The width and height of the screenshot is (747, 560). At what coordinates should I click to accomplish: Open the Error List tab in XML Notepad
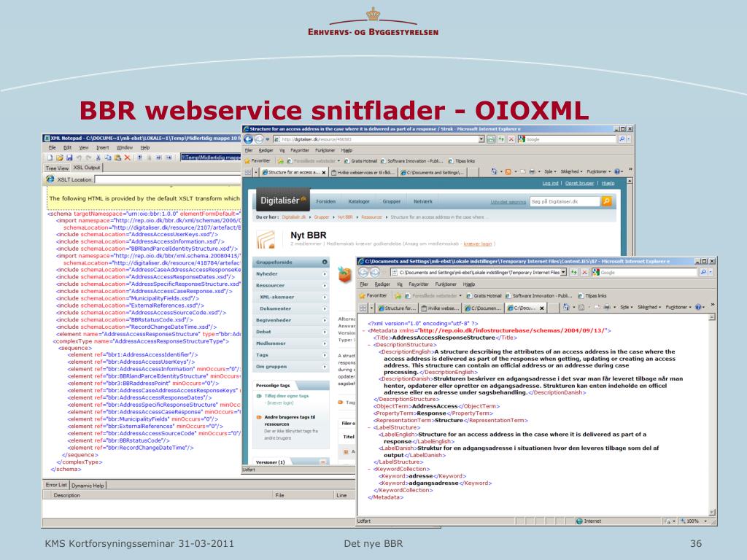click(x=56, y=485)
